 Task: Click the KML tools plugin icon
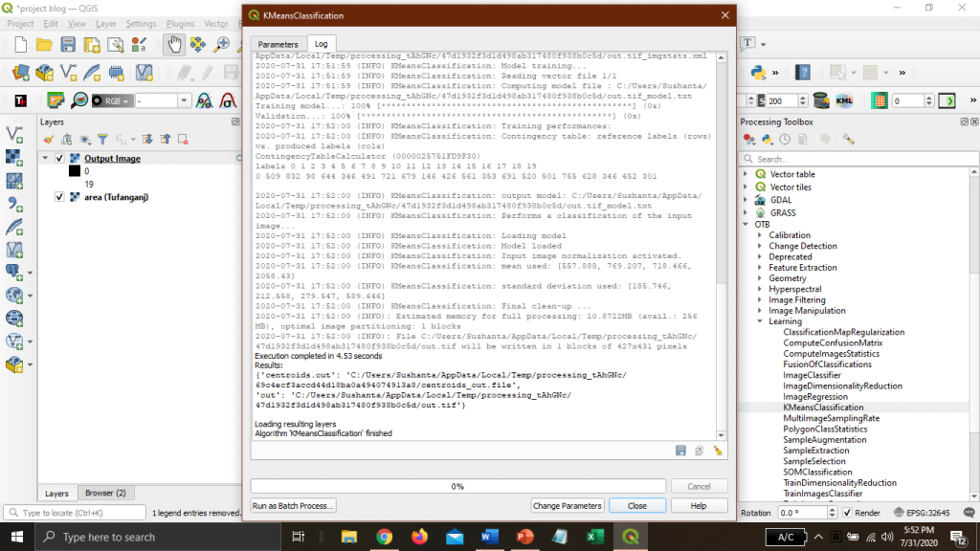coord(844,100)
